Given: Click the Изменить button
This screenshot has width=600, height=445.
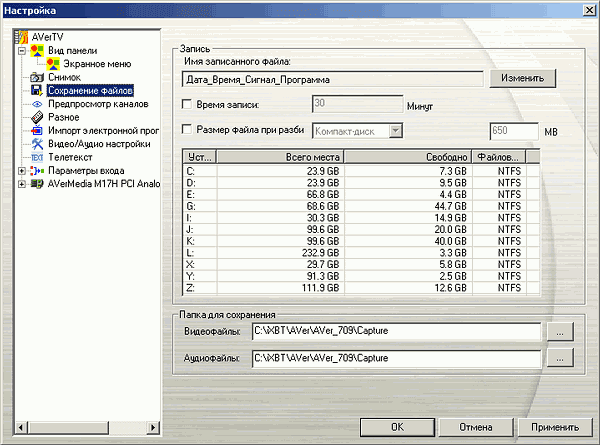Looking at the screenshot, I should pos(522,78).
